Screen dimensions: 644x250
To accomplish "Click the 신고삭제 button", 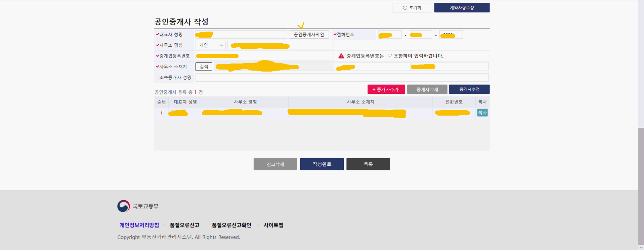I will (x=275, y=164).
